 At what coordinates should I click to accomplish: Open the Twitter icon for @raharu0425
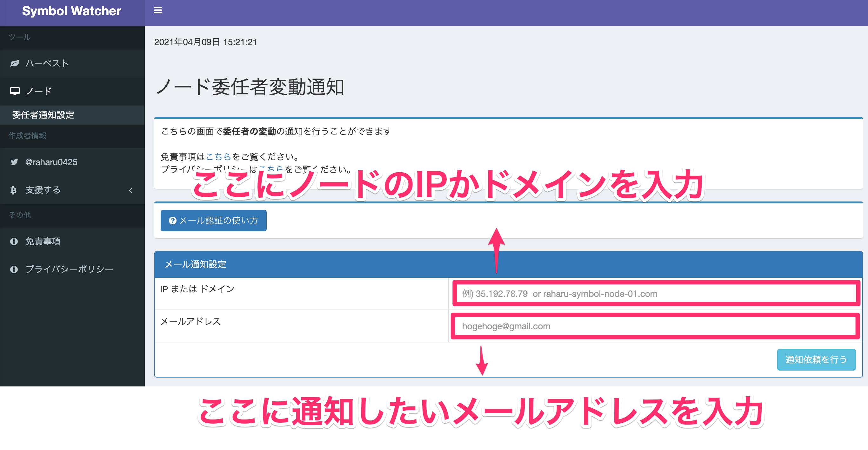(x=14, y=162)
